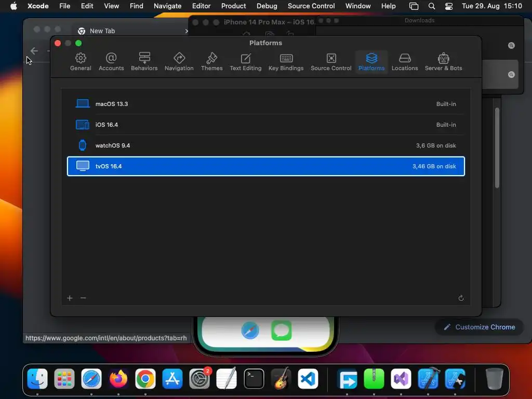This screenshot has height=399, width=532.
Task: Open the green archive utility Dock icon
Action: coord(374,379)
